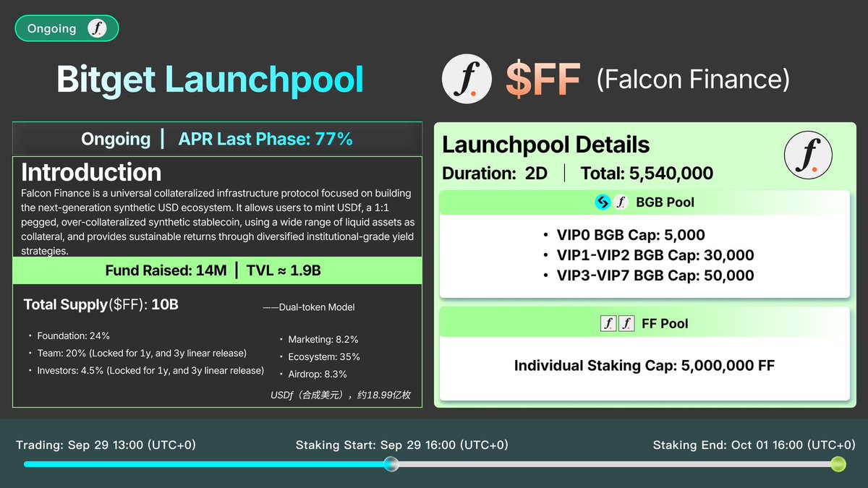Viewport: 868px width, 488px height.
Task: Click the orange '$FF' ticker
Action: [542, 80]
